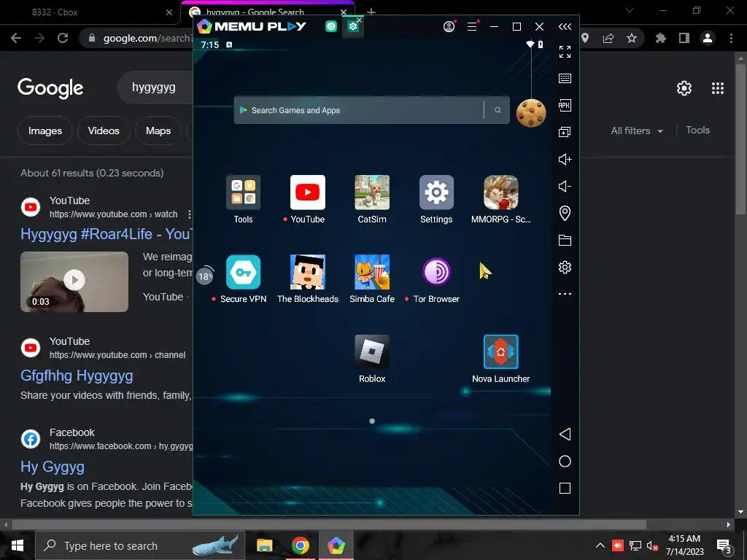
Task: Click MEmu volume up icon
Action: pos(565,159)
